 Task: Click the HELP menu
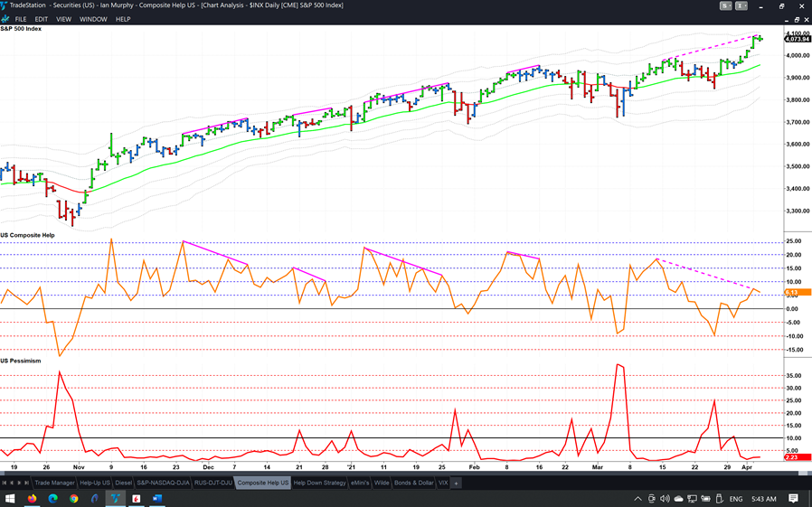coord(123,19)
